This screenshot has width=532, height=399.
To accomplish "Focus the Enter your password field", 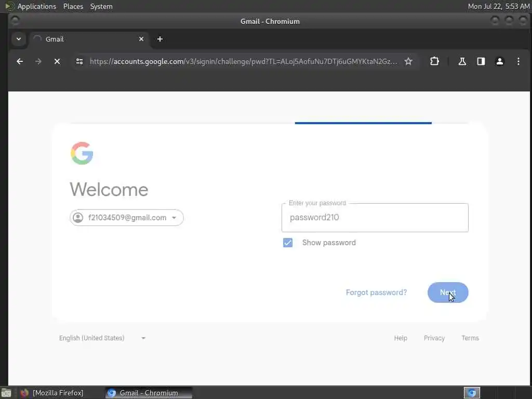I will pyautogui.click(x=375, y=218).
